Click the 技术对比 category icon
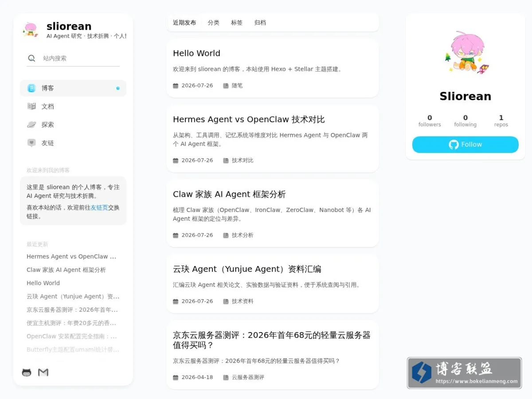532x399 pixels. coord(226,160)
